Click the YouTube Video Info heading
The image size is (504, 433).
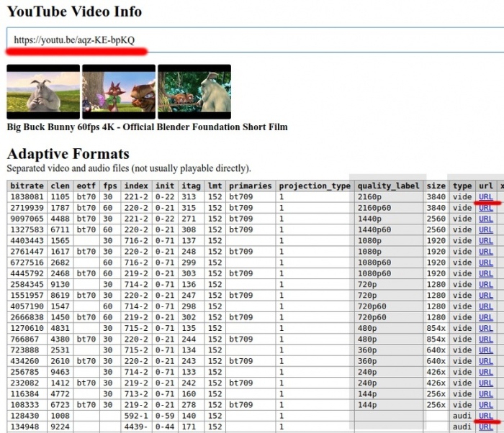pyautogui.click(x=74, y=12)
